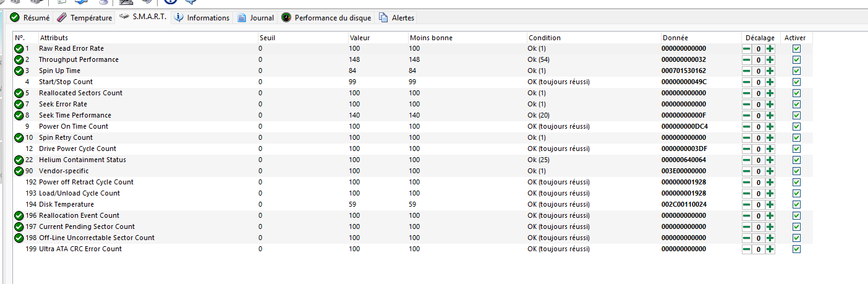Toggle Activer checkbox for Ultra ATA CRC Error Count
Image resolution: width=868 pixels, height=284 pixels.
pos(796,249)
